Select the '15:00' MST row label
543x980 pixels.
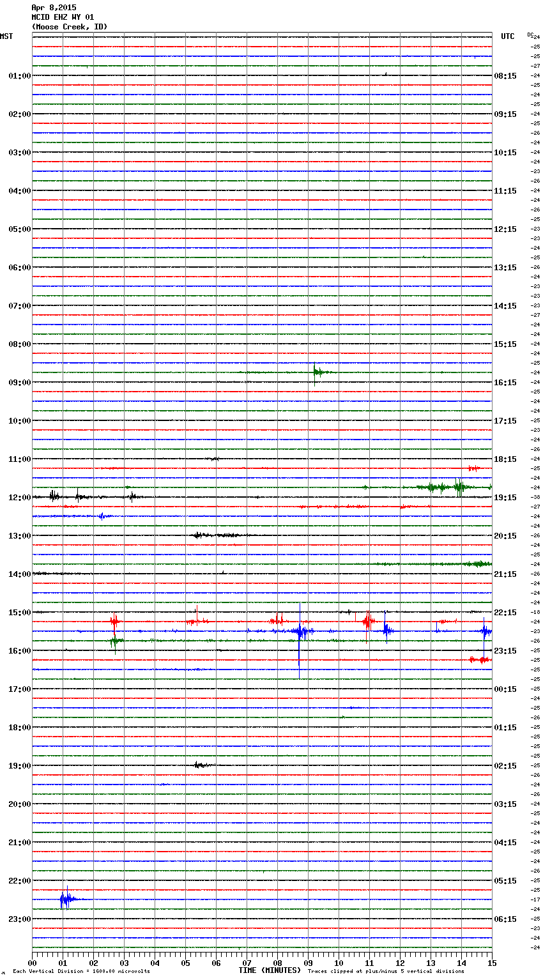pos(19,613)
